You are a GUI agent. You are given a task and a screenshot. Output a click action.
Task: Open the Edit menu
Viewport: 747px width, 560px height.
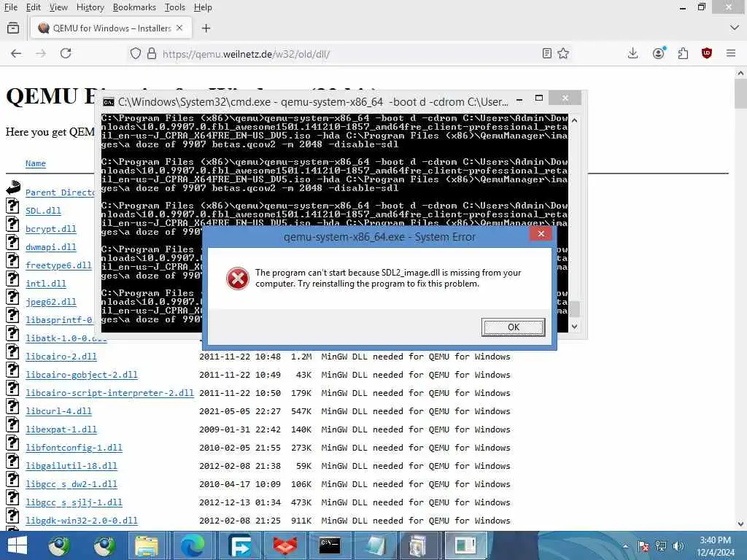tap(33, 7)
